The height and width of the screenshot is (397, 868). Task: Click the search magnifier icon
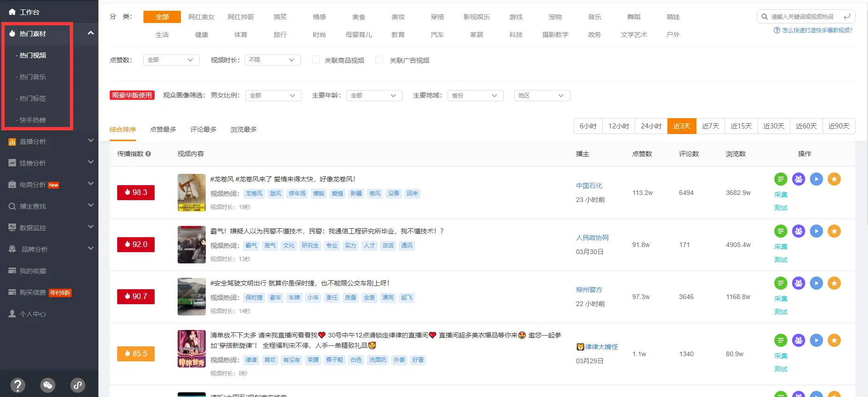click(764, 16)
